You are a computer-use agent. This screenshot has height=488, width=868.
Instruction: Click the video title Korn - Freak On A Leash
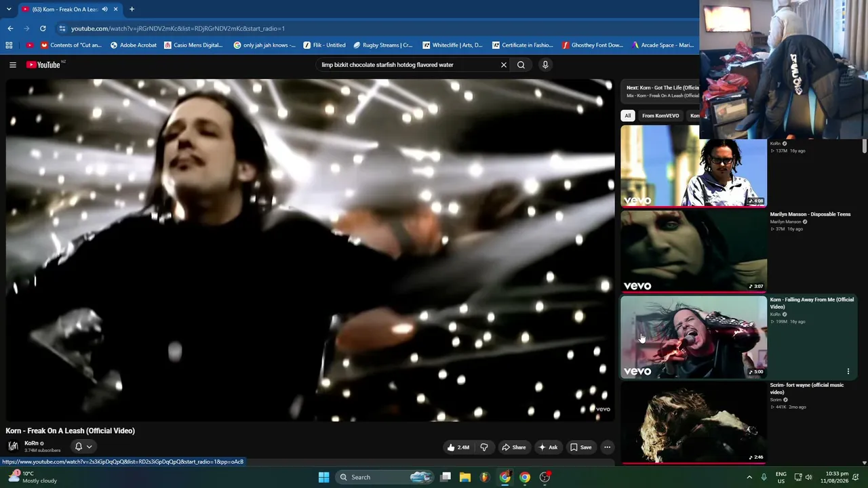pos(71,431)
